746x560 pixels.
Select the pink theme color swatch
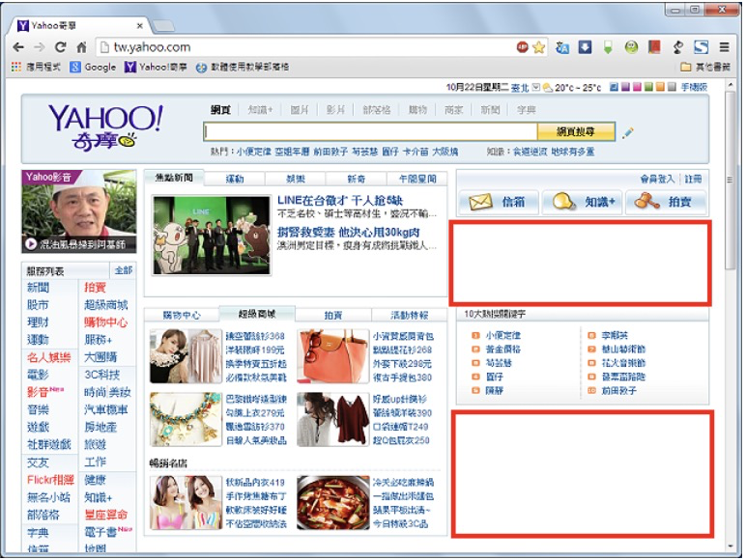point(637,87)
